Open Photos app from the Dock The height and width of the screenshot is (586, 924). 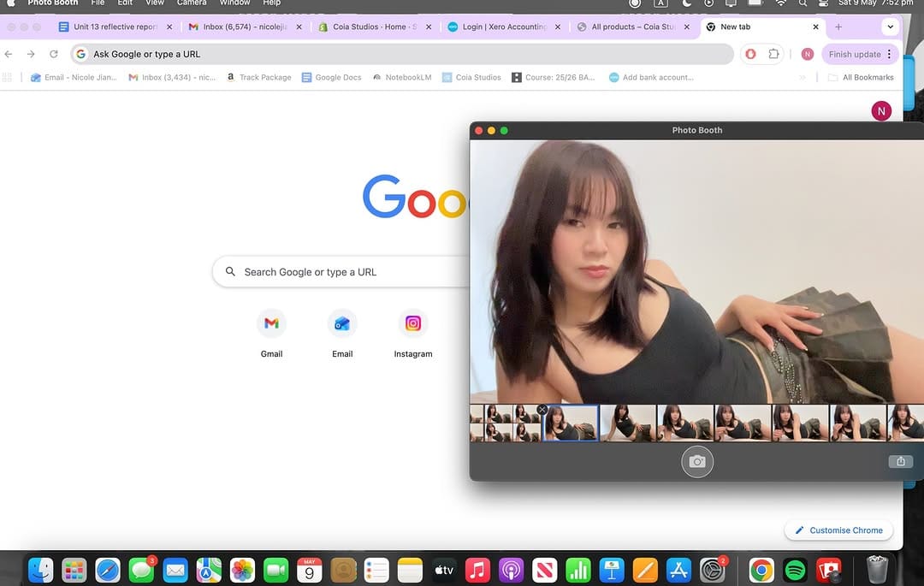point(242,570)
